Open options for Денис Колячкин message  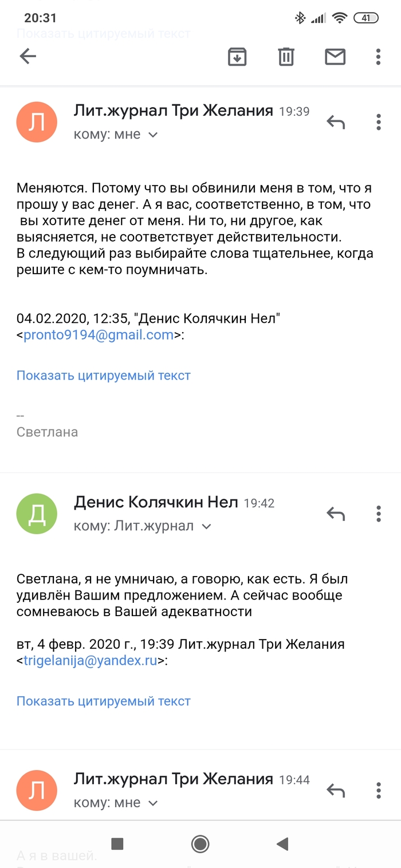(x=378, y=514)
